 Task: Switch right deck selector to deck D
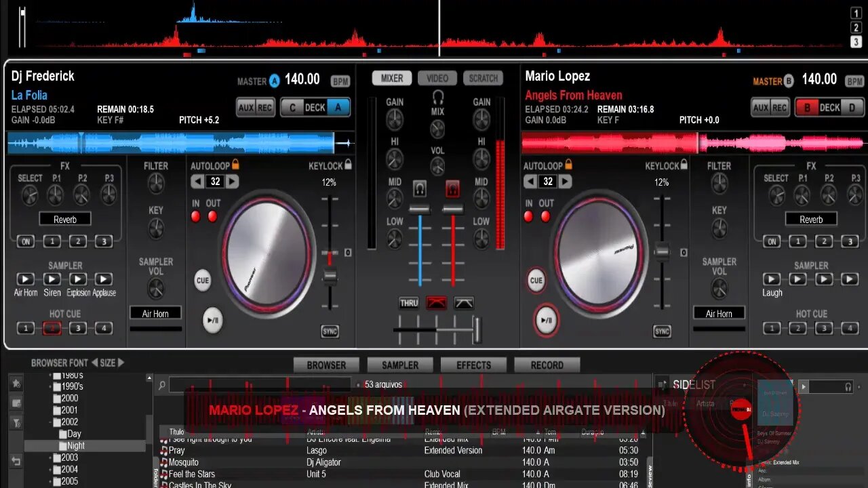[852, 108]
